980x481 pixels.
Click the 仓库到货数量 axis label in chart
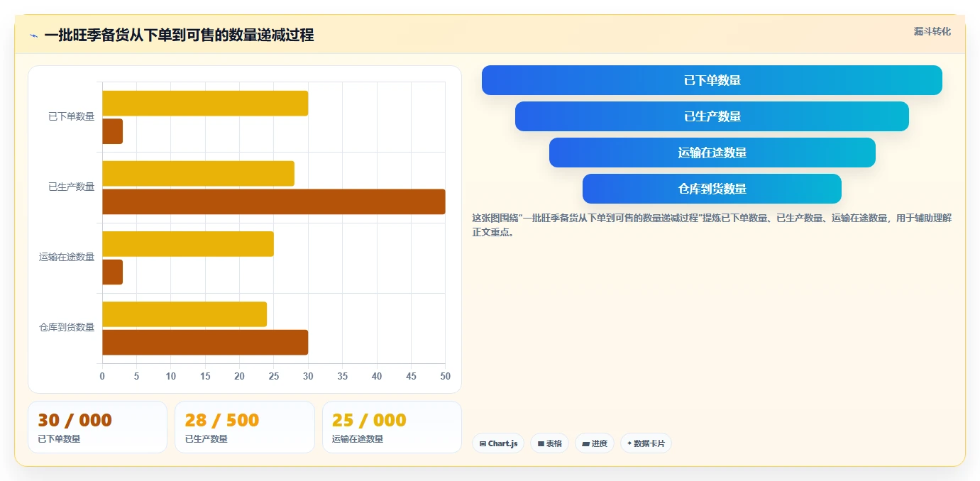67,327
